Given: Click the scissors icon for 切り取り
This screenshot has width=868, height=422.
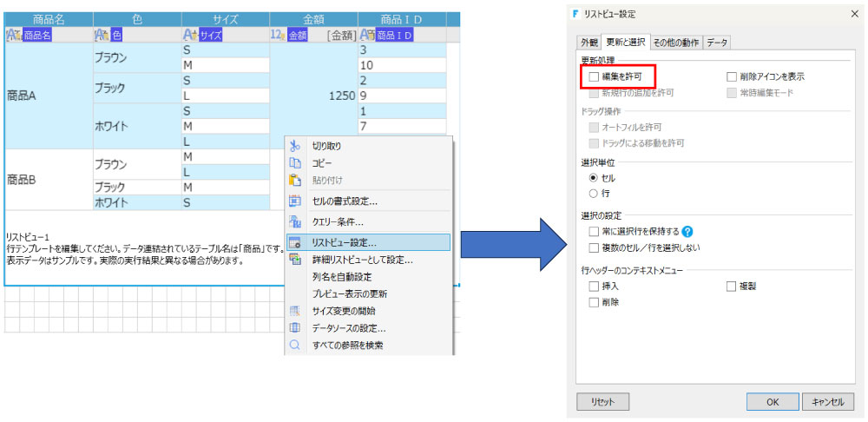Looking at the screenshot, I should point(294,146).
